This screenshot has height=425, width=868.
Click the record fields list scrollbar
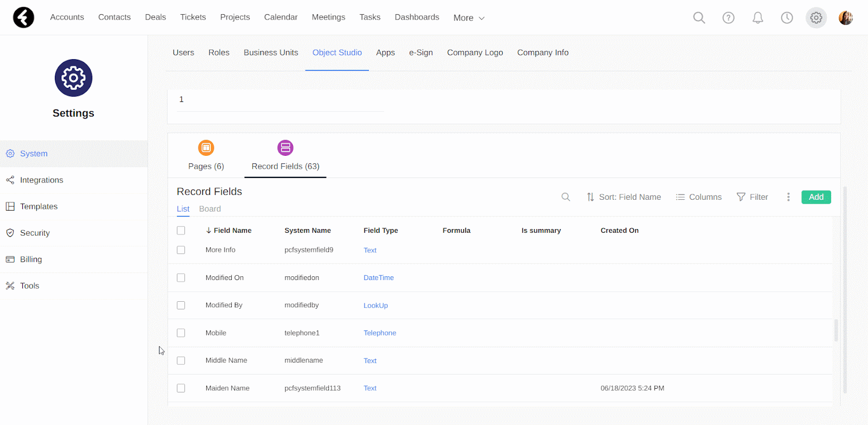point(836,330)
